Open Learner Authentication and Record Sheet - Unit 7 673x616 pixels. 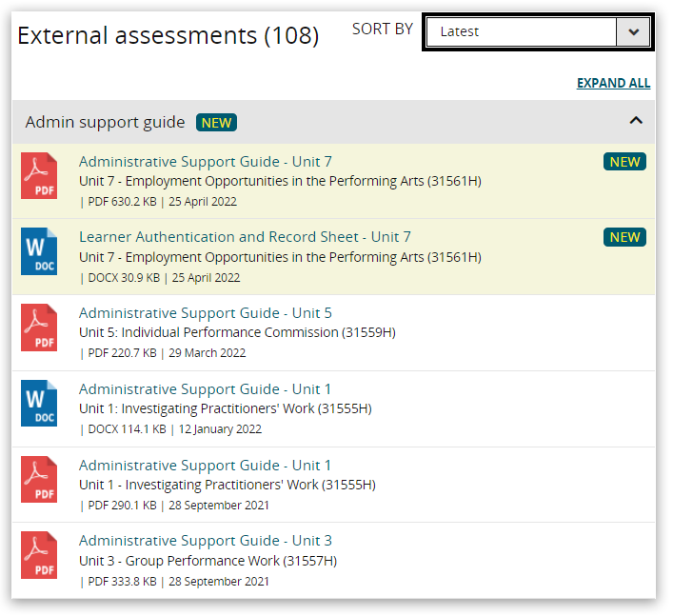245,237
